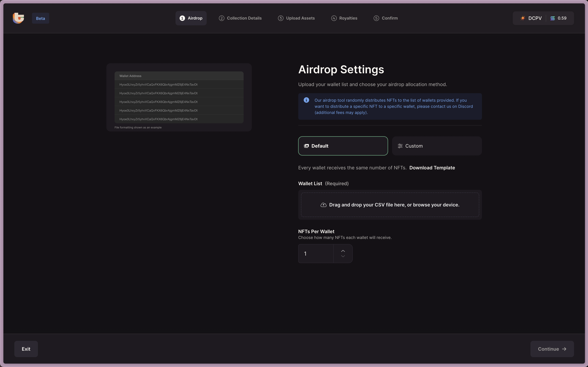This screenshot has width=588, height=367.
Task: Decrease NFTs per wallet with down chevron
Action: 343,256
